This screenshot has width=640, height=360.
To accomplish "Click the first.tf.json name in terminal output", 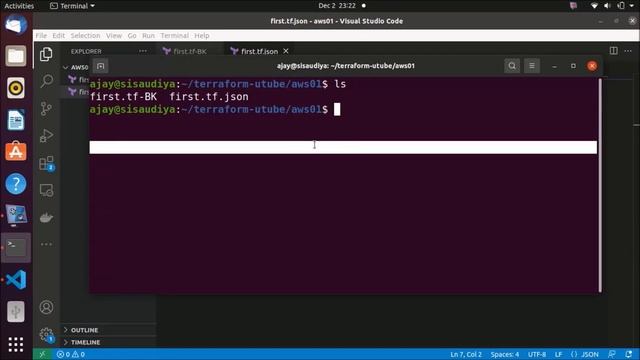I will [209, 97].
